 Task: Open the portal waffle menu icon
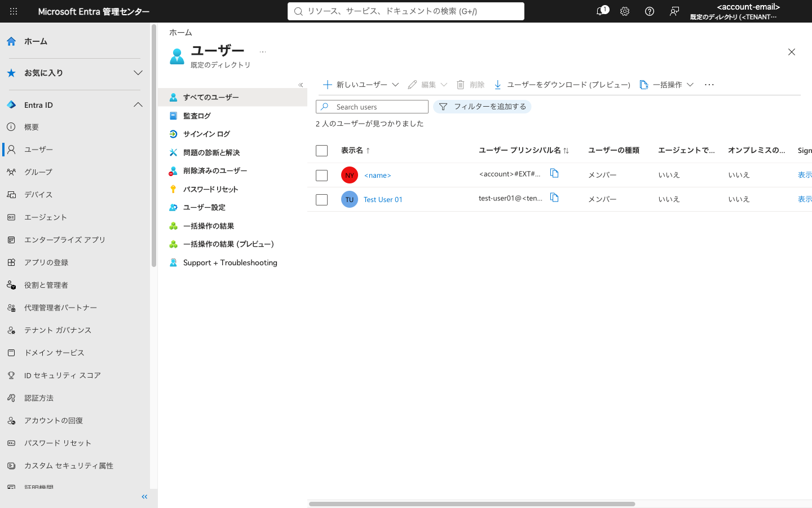(x=14, y=11)
